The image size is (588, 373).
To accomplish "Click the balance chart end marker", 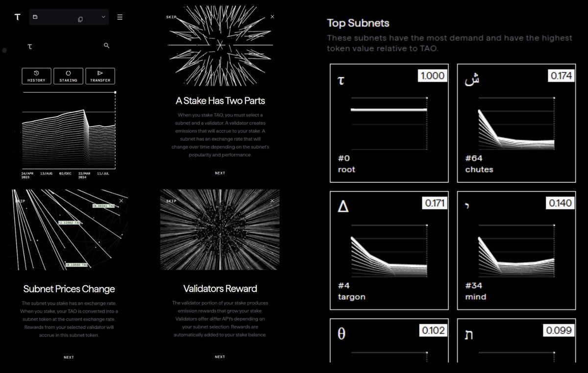I will pos(115,92).
